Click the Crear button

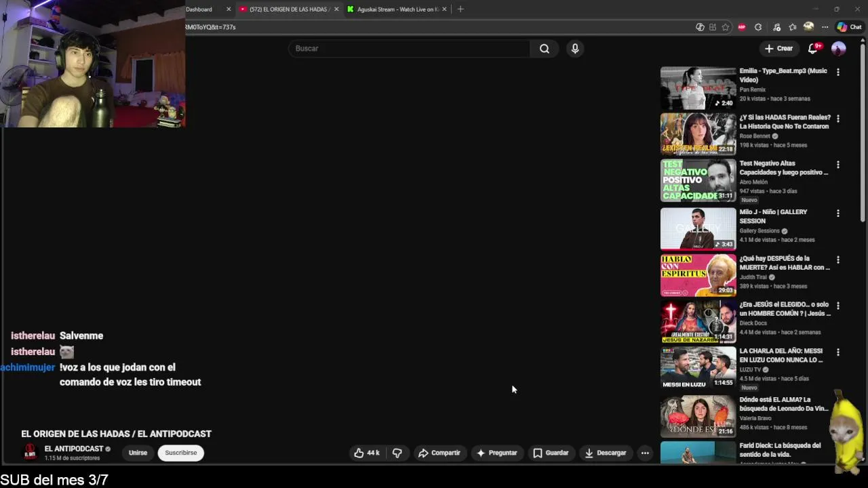click(x=778, y=48)
